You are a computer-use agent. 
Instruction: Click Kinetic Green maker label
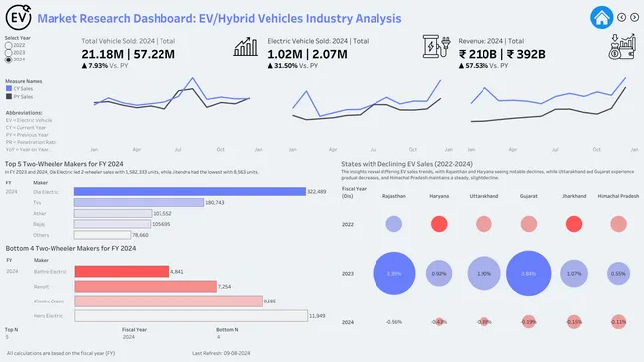pyautogui.click(x=49, y=302)
